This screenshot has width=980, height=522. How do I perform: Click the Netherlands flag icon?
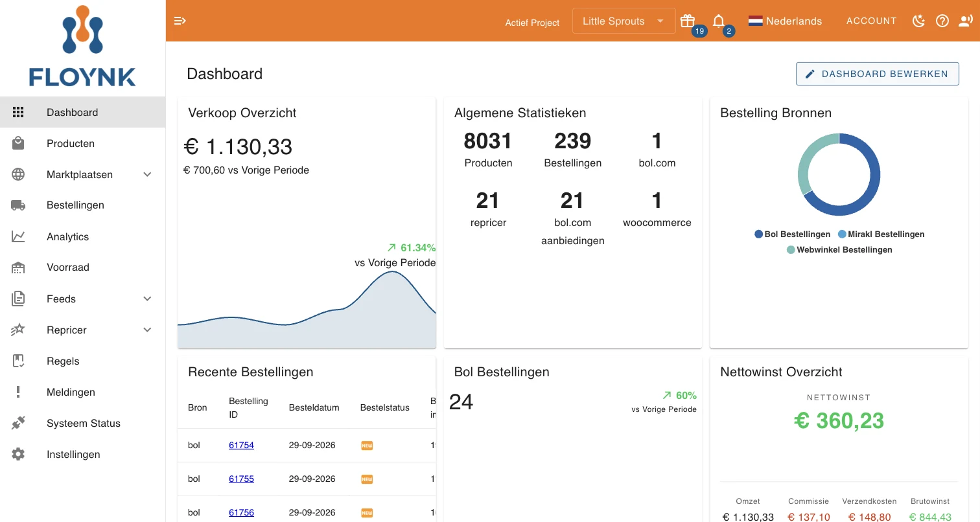click(x=755, y=21)
